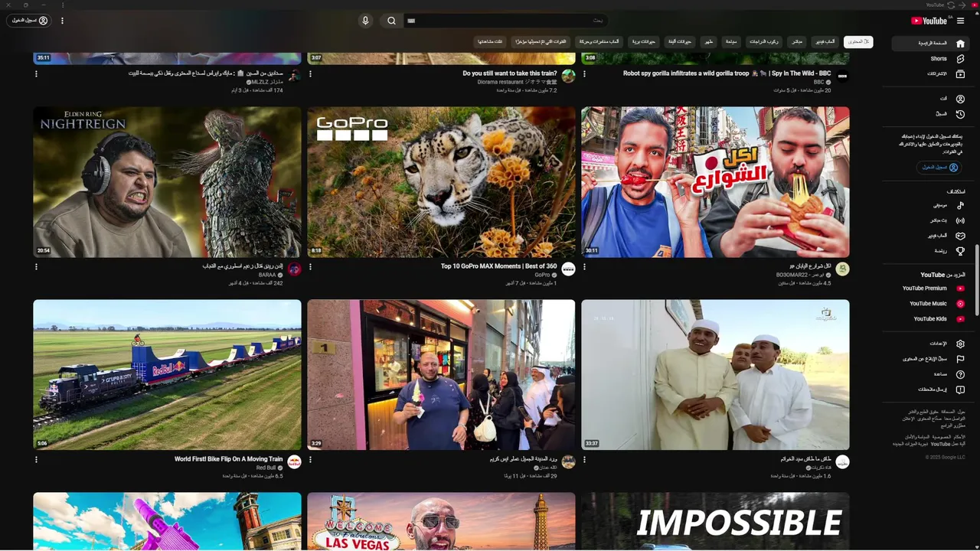
Task: Open the Diorama restaurant channel name link
Action: click(x=517, y=82)
